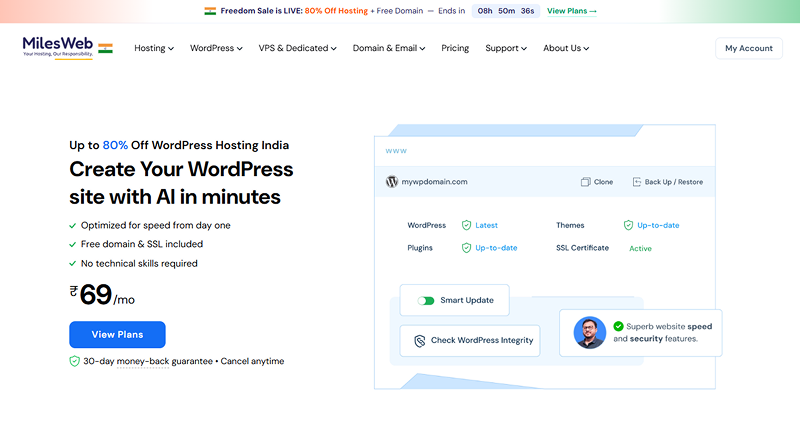Click checkmark beside Optimized for speed
Image resolution: width=800 pixels, height=445 pixels.
click(72, 226)
